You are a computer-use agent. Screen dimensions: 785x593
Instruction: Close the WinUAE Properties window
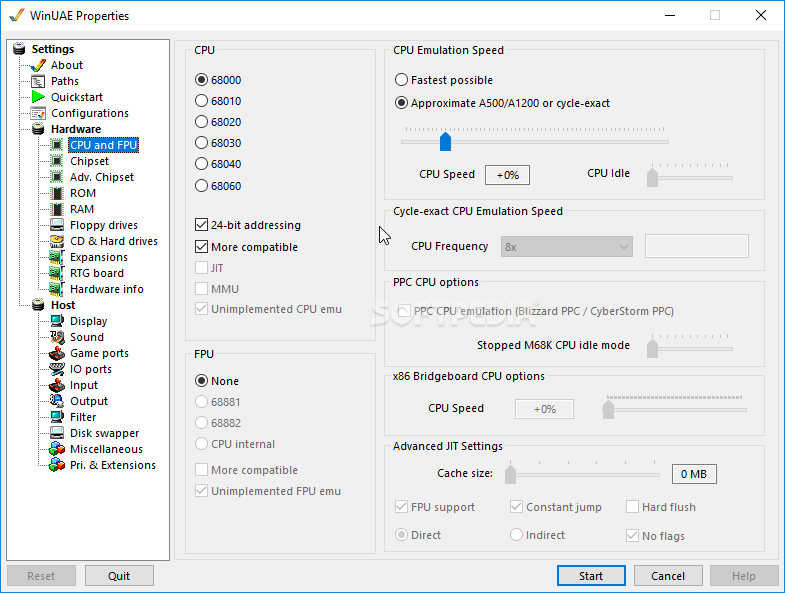[x=760, y=16]
